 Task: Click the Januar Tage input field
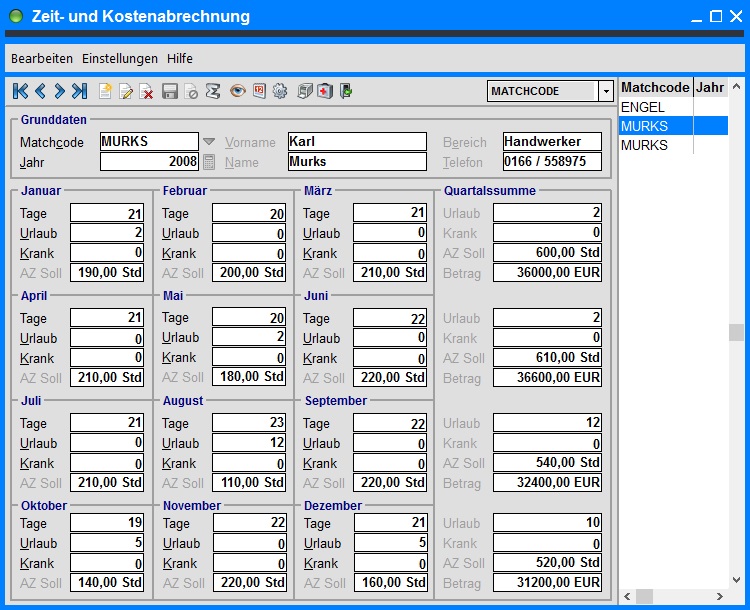(x=107, y=213)
